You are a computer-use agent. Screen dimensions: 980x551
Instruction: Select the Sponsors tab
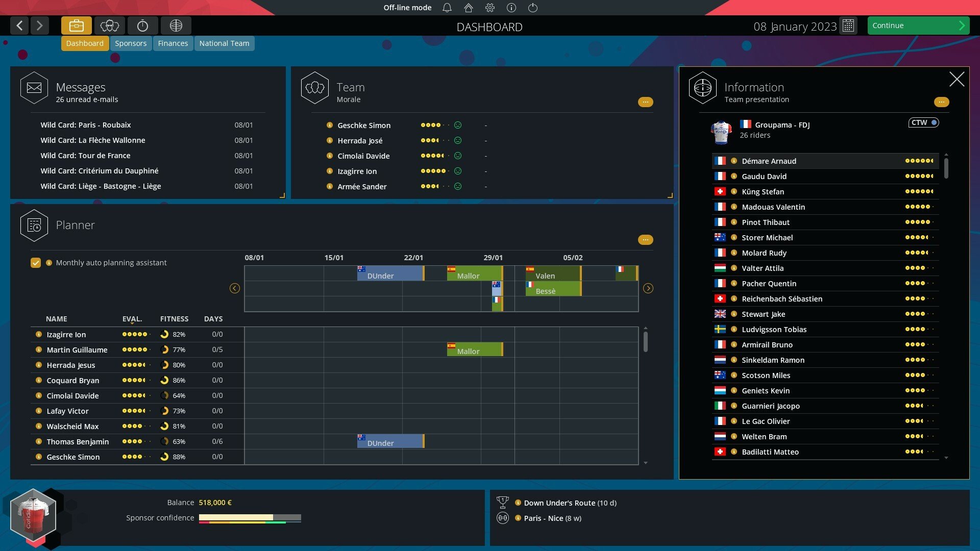(130, 42)
